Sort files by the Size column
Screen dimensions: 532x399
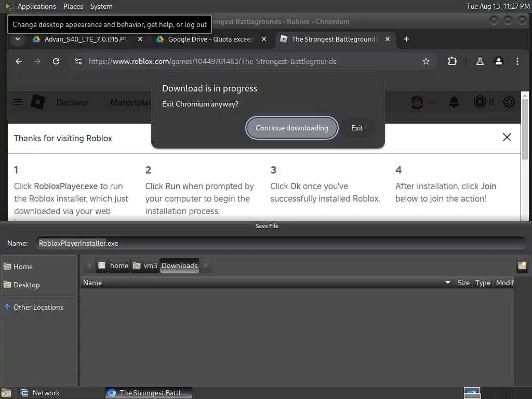tap(463, 283)
